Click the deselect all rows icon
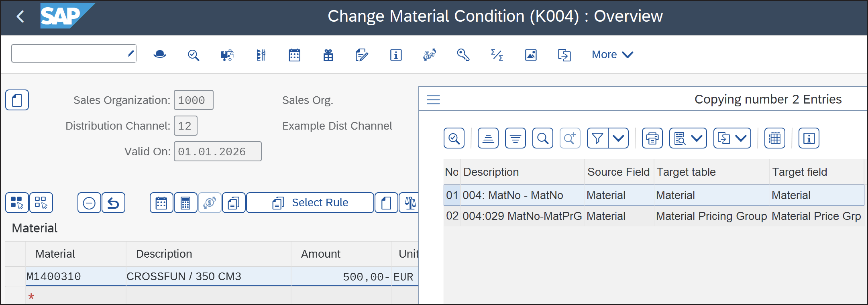 41,203
